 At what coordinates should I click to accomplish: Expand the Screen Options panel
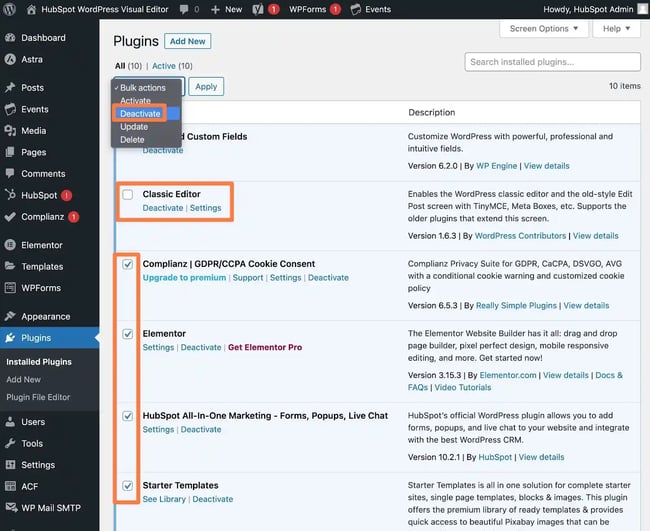[543, 29]
